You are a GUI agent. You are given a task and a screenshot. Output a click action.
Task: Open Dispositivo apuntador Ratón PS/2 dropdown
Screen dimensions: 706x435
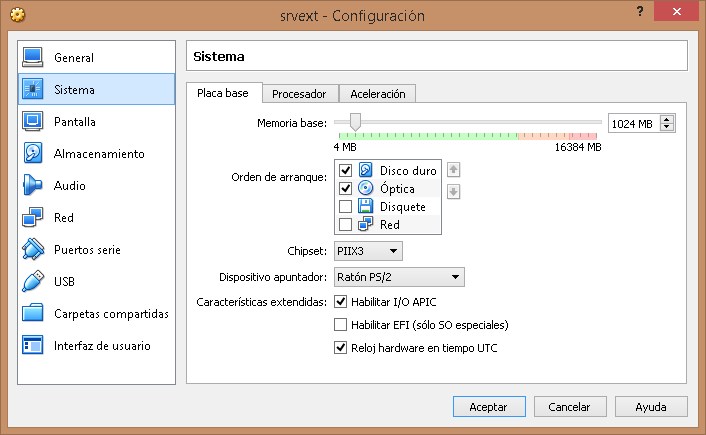[x=399, y=277]
